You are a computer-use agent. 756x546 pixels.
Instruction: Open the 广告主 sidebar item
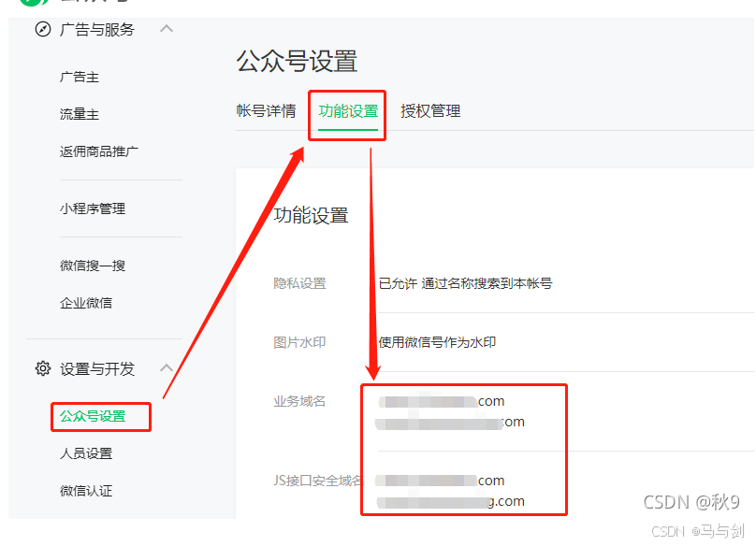coord(80,77)
